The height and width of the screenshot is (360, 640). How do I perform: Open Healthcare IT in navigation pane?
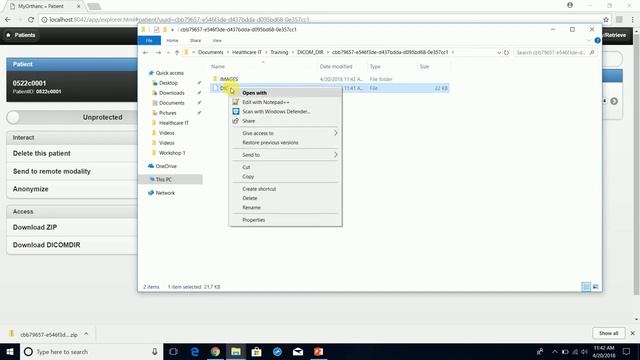point(173,122)
